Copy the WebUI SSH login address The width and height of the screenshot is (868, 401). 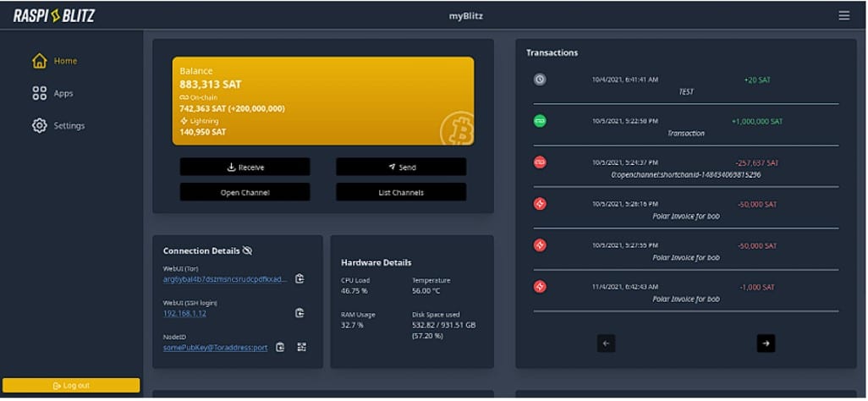click(x=299, y=313)
